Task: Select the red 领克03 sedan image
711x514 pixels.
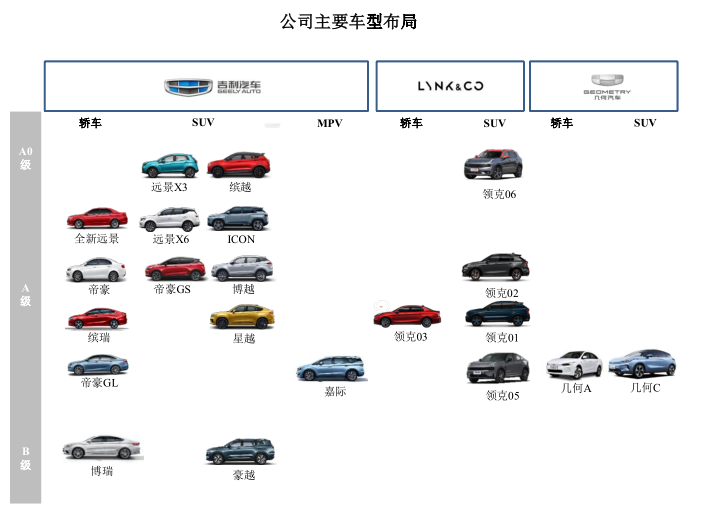Action: pyautogui.click(x=407, y=316)
